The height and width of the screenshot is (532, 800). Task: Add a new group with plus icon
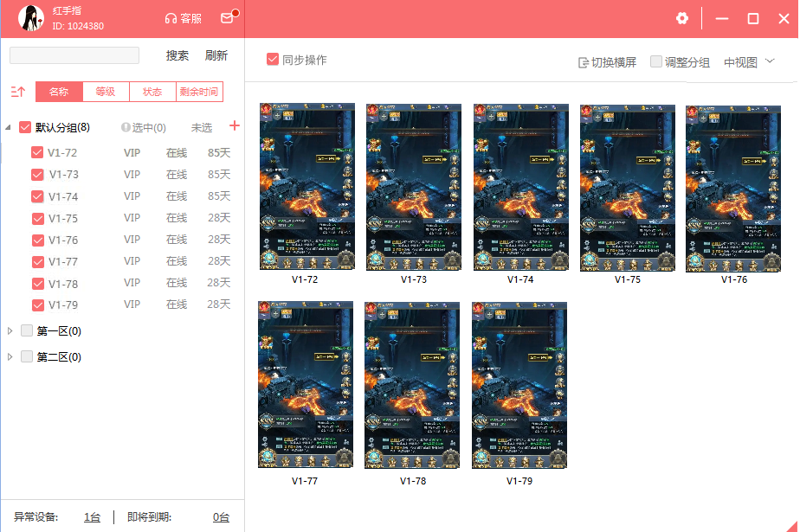click(234, 126)
